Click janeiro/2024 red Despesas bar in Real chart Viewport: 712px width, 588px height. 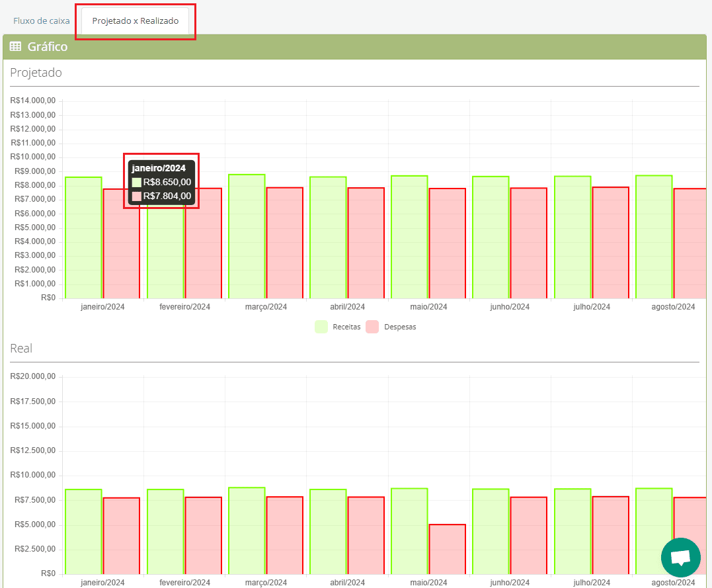[x=121, y=536]
